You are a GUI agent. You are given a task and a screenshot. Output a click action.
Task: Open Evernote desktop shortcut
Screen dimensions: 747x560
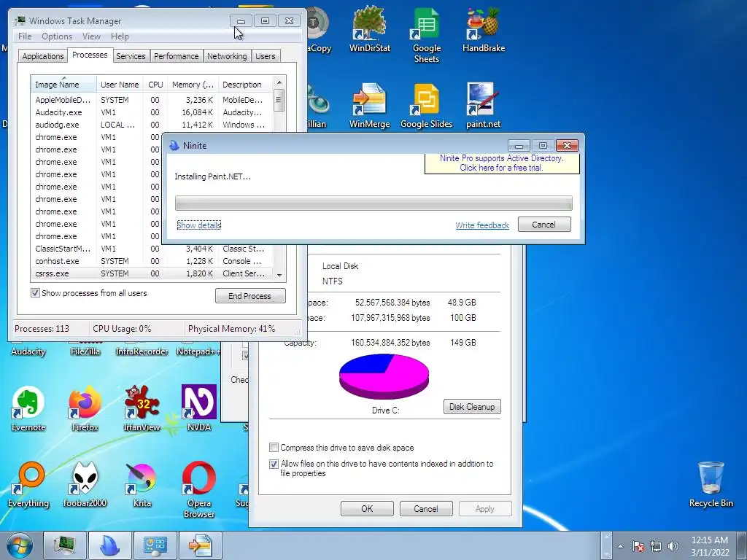click(28, 408)
